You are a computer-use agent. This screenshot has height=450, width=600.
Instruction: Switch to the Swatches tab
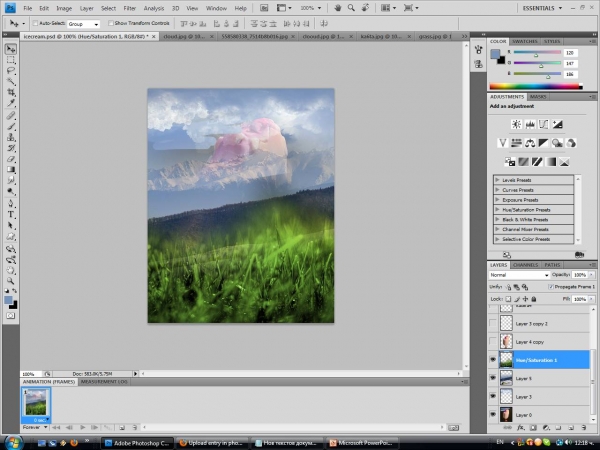coord(525,41)
